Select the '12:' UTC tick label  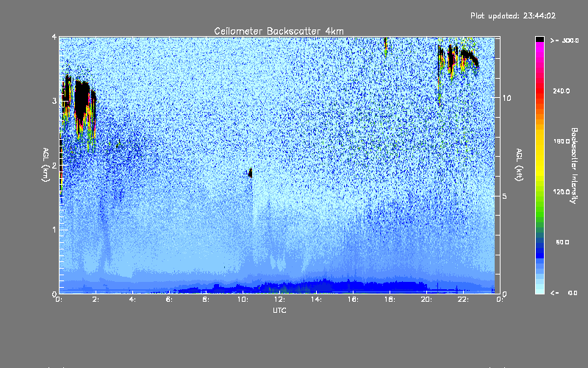pos(279,300)
